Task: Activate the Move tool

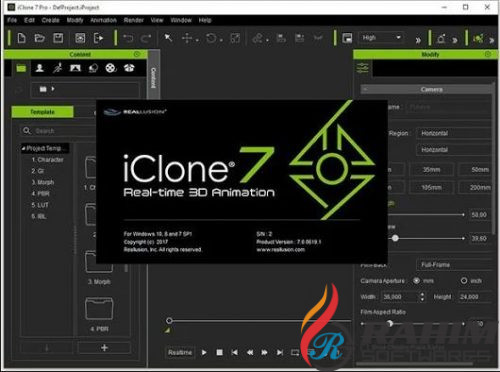Action: [187, 38]
